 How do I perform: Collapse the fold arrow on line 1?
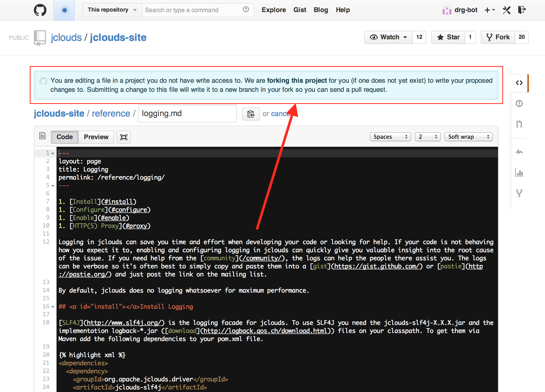pos(53,153)
